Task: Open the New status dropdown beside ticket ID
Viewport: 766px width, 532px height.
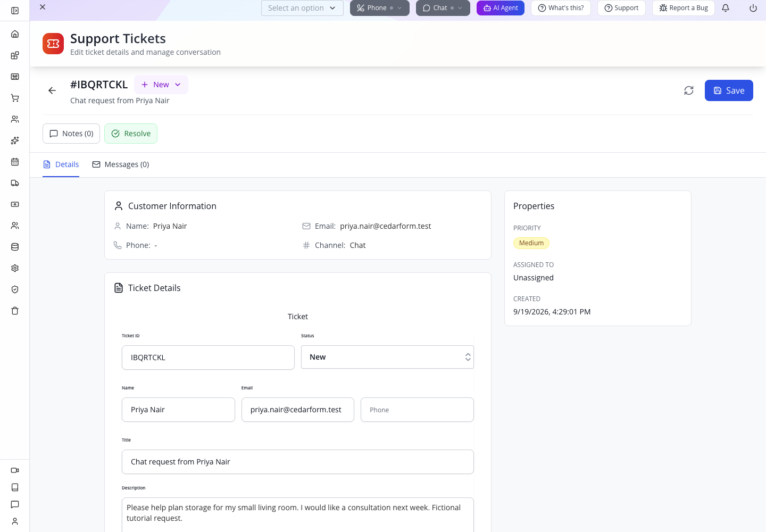Action: (x=161, y=85)
